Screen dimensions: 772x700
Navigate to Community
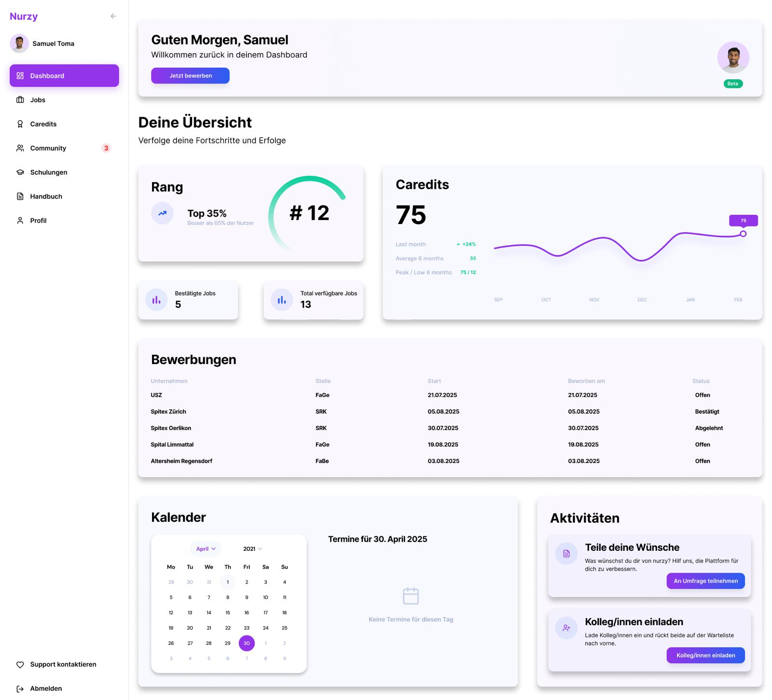click(x=64, y=148)
